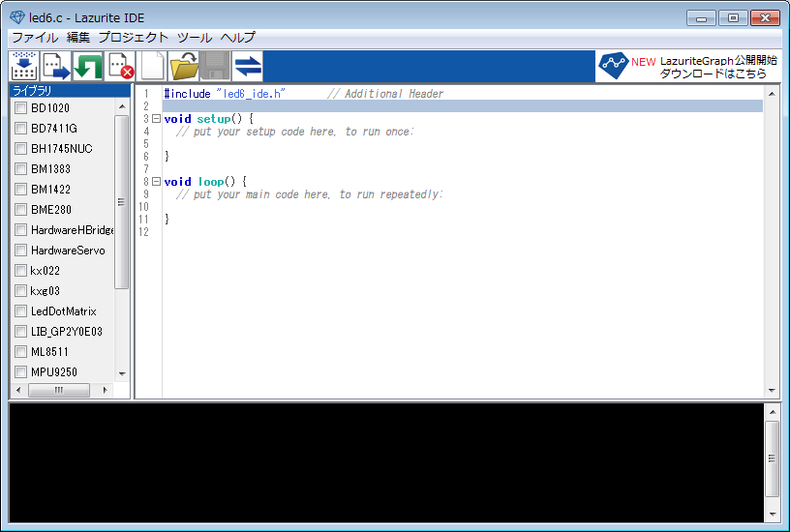790x532 pixels.
Task: Click the blue swap arrows icon
Action: 248,66
